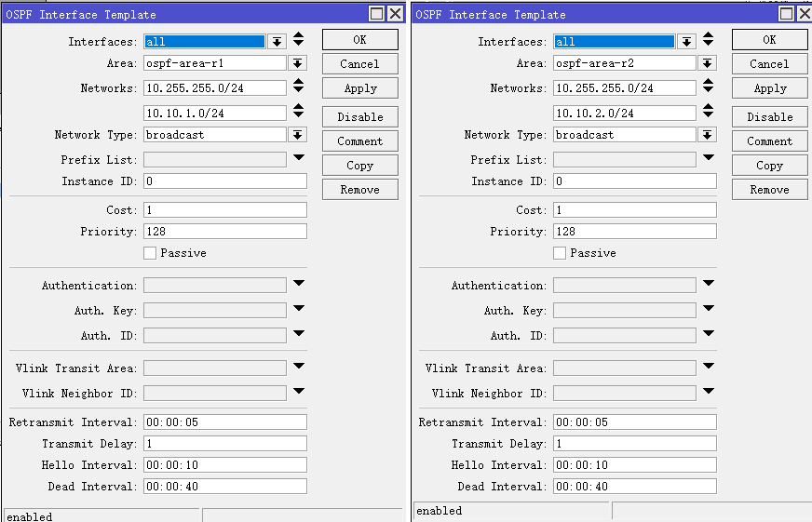
Task: Expand Area dropdown showing ospf-area-r1
Action: [x=297, y=63]
